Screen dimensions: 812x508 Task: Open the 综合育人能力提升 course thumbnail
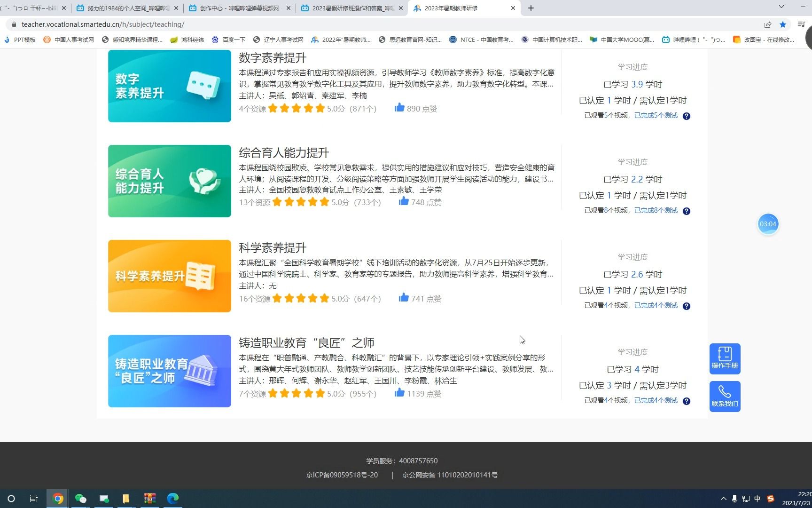click(170, 181)
